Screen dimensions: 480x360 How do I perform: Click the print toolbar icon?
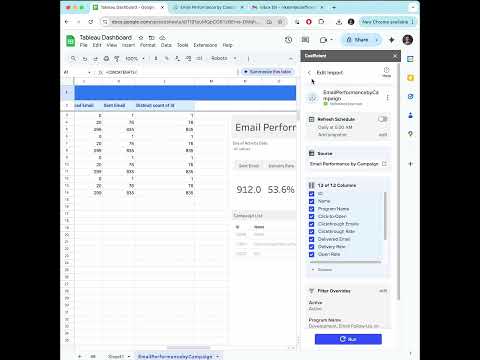pyautogui.click(x=106, y=58)
